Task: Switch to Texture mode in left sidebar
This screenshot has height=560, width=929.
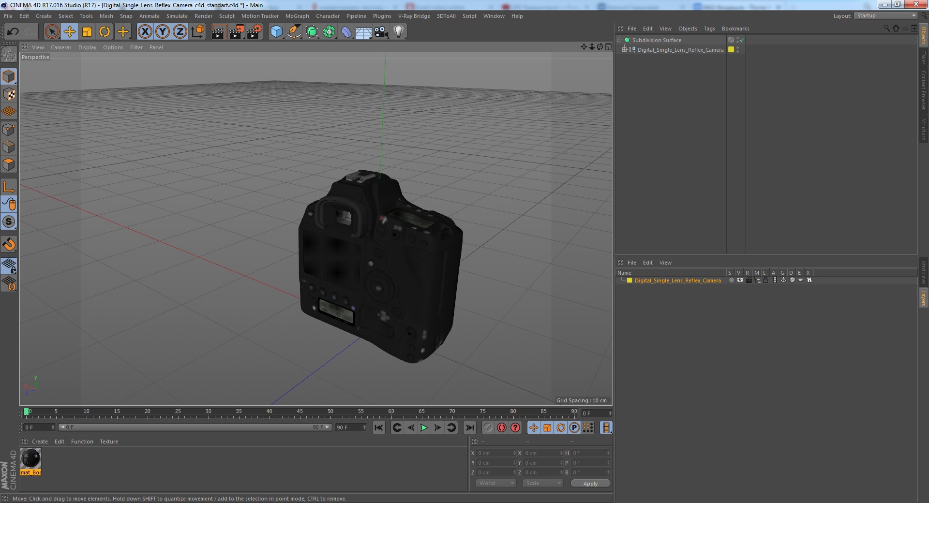Action: 9,94
